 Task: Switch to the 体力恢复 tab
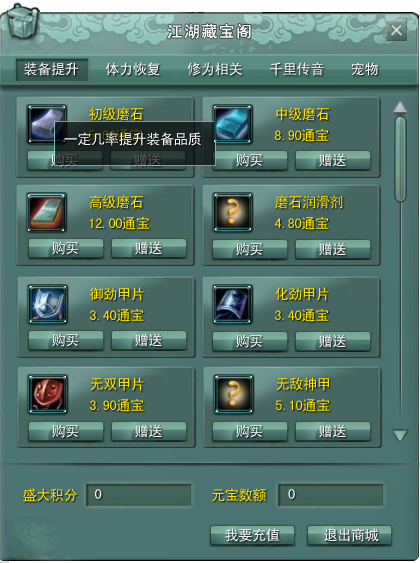pos(132,69)
